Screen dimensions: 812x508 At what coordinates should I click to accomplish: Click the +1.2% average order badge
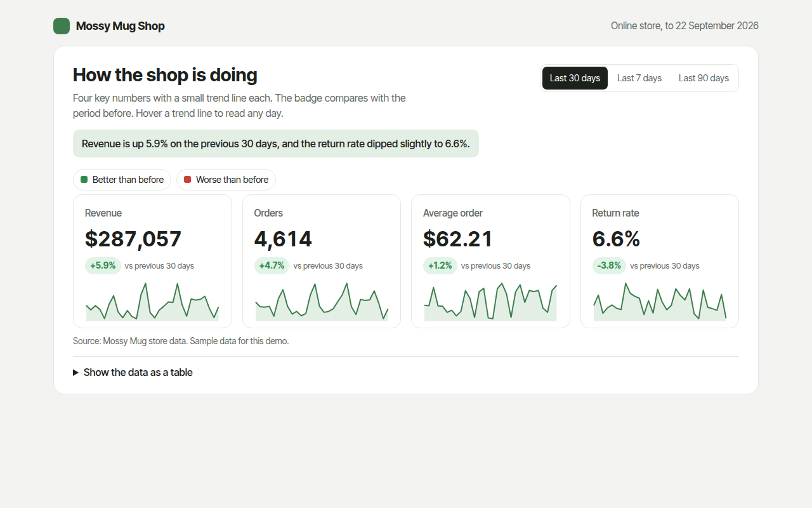440,265
